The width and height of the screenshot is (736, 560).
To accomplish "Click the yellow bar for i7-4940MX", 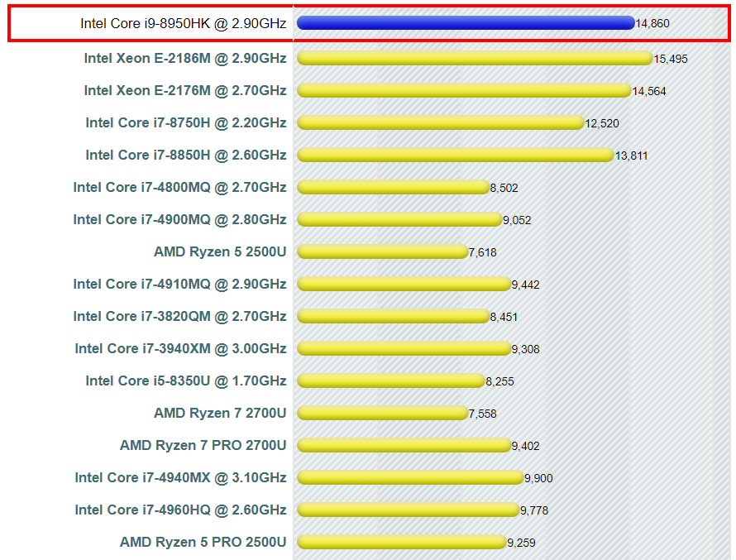I will (x=410, y=477).
